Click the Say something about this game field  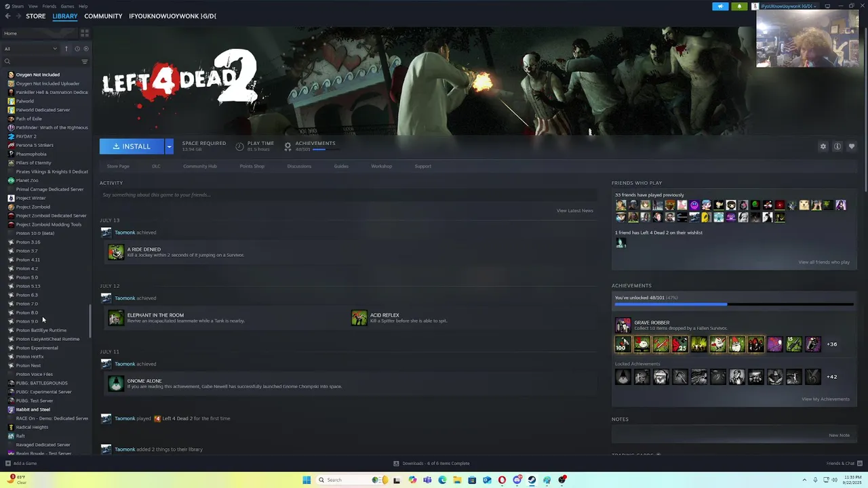click(348, 195)
